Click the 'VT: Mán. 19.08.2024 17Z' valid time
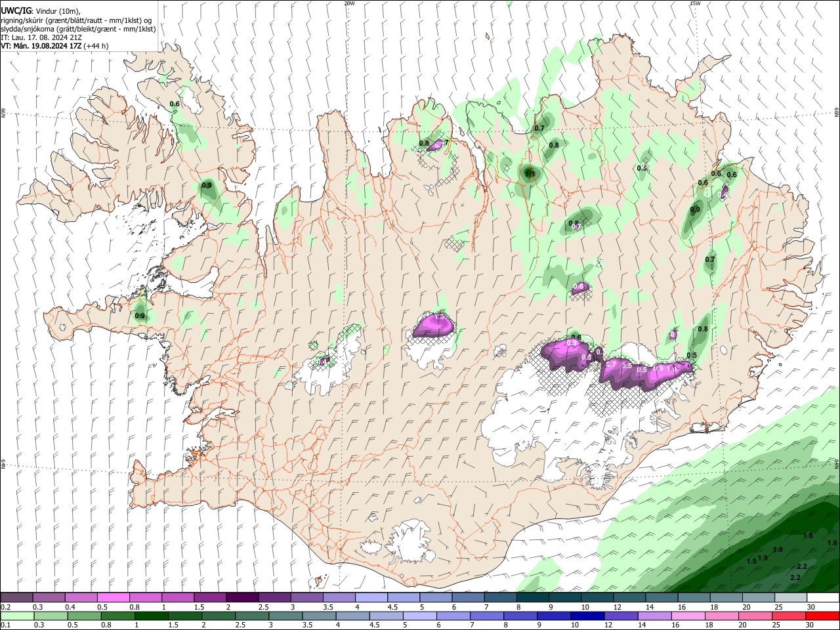The height and width of the screenshot is (630, 840). click(41, 46)
